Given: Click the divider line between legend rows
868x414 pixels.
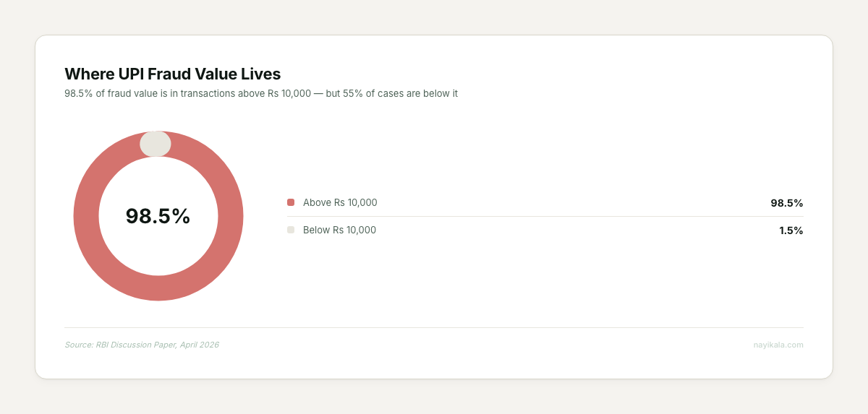Looking at the screenshot, I should pos(545,216).
